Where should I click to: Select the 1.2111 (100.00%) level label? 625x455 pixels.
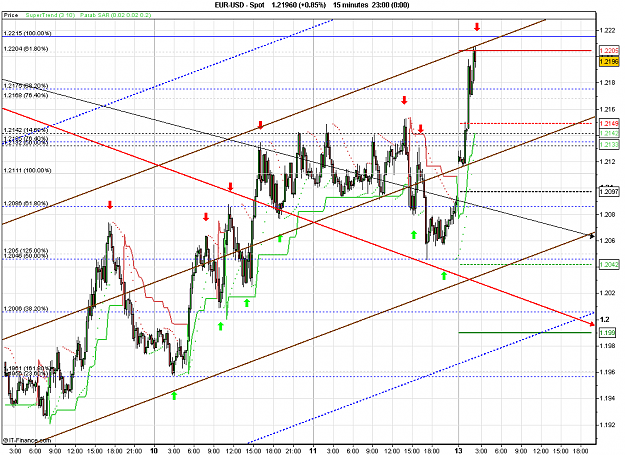(x=28, y=171)
